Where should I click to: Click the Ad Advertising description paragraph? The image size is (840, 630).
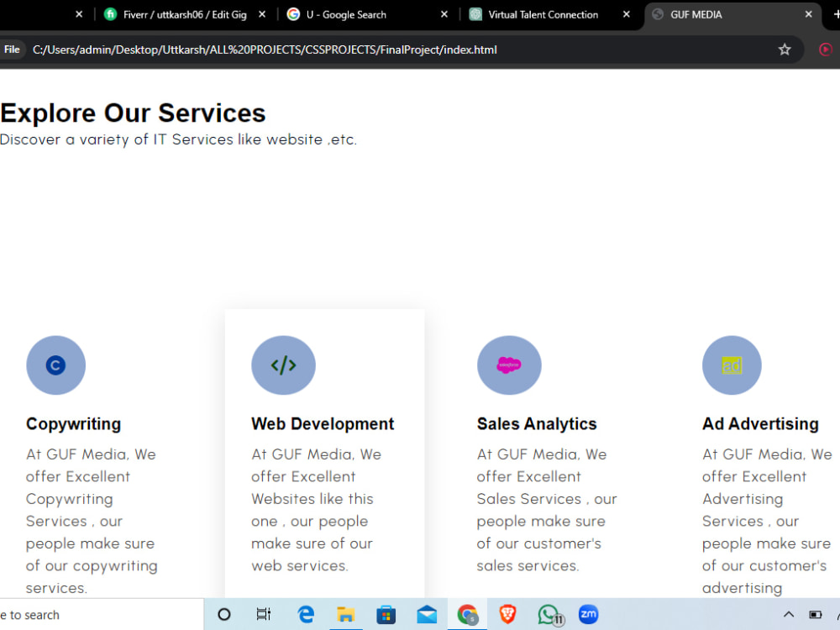[767, 521]
